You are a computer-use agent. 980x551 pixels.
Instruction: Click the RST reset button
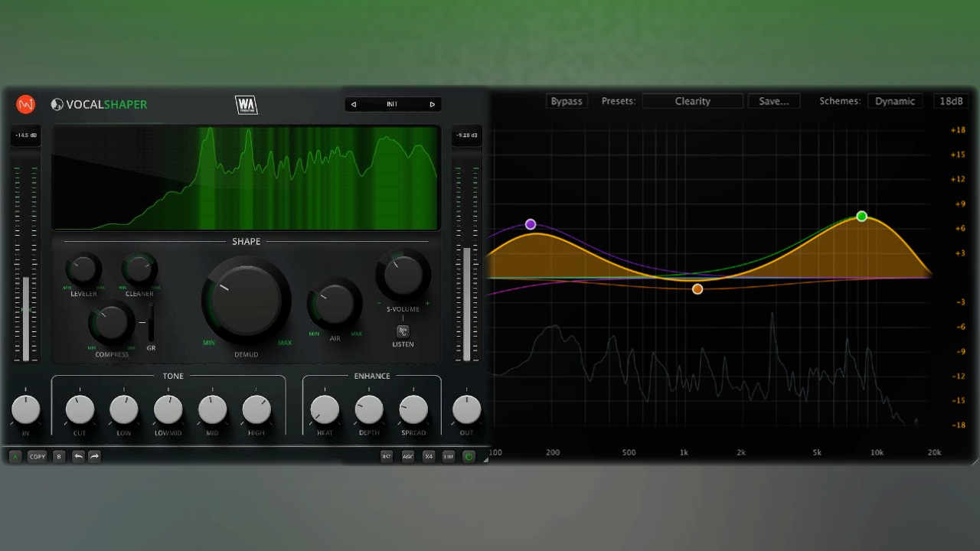387,456
